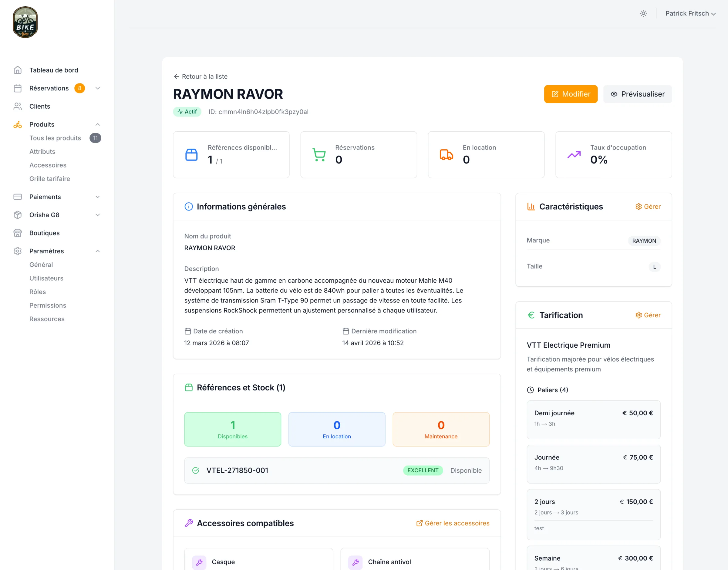Click the home icon beside Tableau de bord
728x570 pixels.
click(x=18, y=70)
